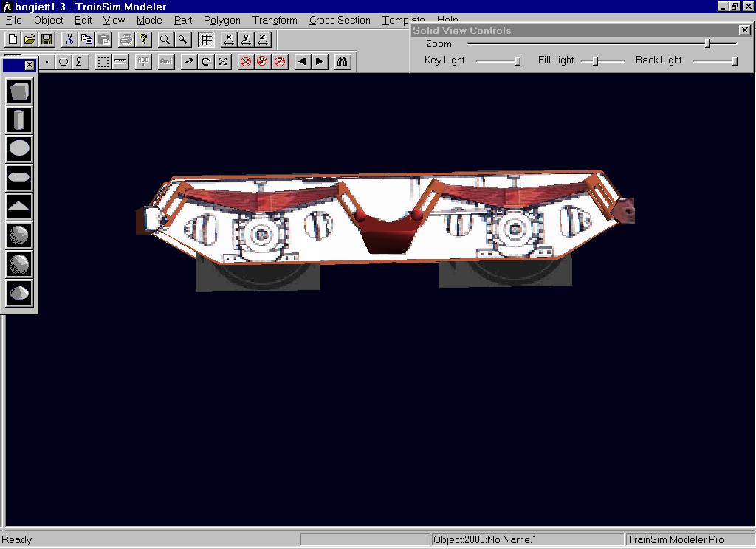Click the scissors cut icon
This screenshot has width=756, height=549.
[69, 40]
